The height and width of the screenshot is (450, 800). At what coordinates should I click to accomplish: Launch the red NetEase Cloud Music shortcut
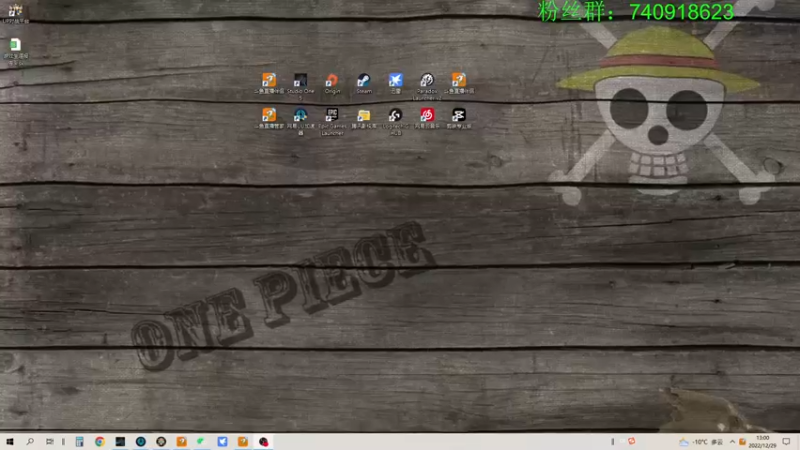[x=427, y=118]
